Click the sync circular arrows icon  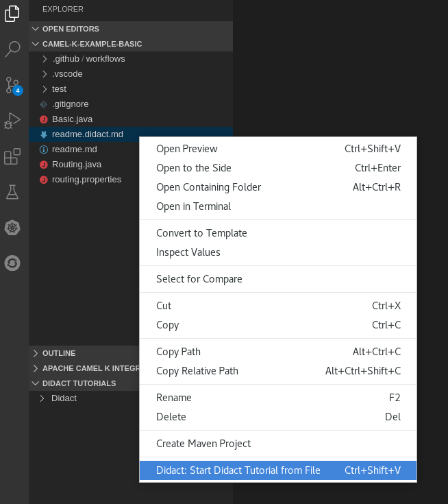(12, 263)
